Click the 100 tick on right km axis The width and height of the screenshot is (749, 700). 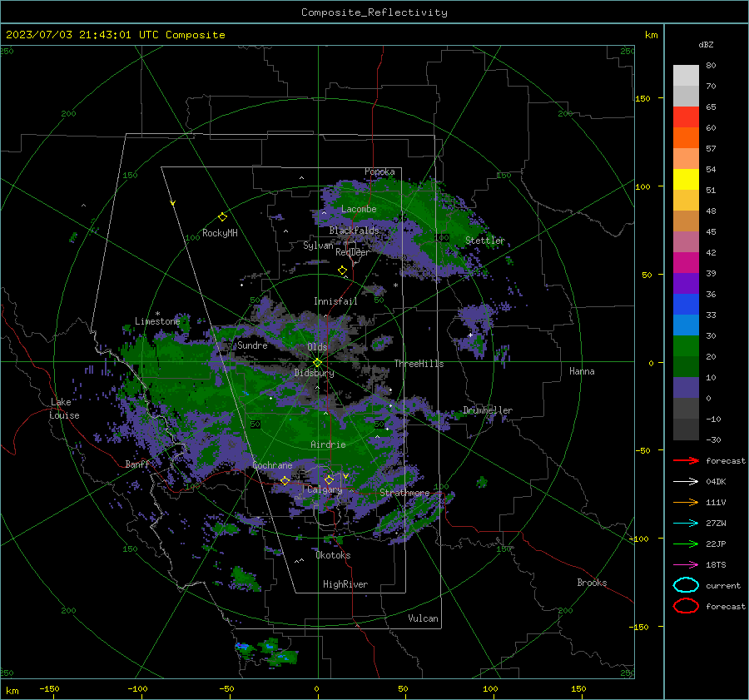coord(642,186)
